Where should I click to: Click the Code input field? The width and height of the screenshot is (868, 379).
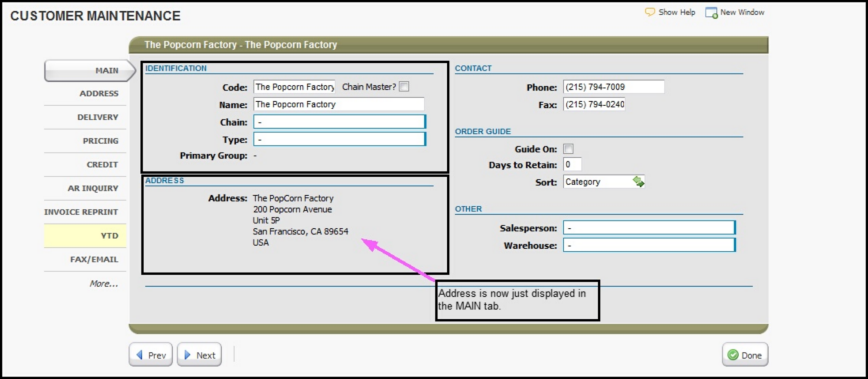tap(294, 87)
